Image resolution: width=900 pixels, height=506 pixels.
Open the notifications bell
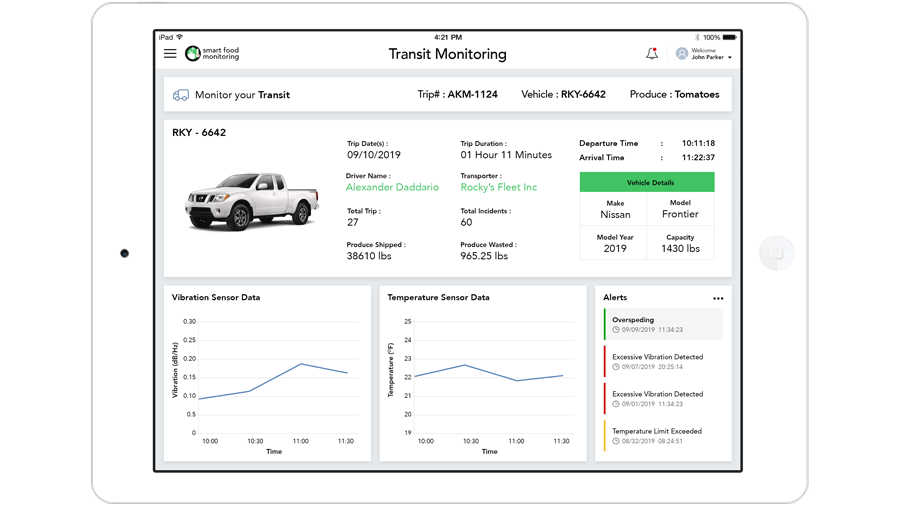[x=652, y=54]
